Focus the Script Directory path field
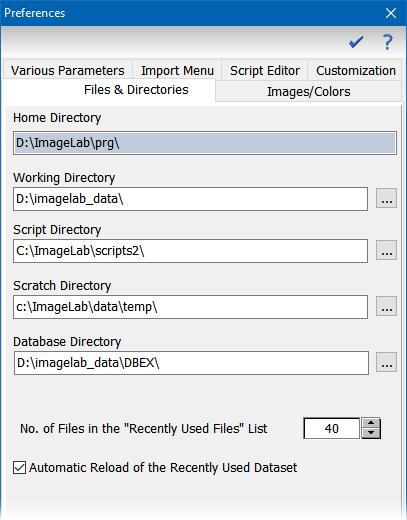The width and height of the screenshot is (407, 520). point(190,251)
